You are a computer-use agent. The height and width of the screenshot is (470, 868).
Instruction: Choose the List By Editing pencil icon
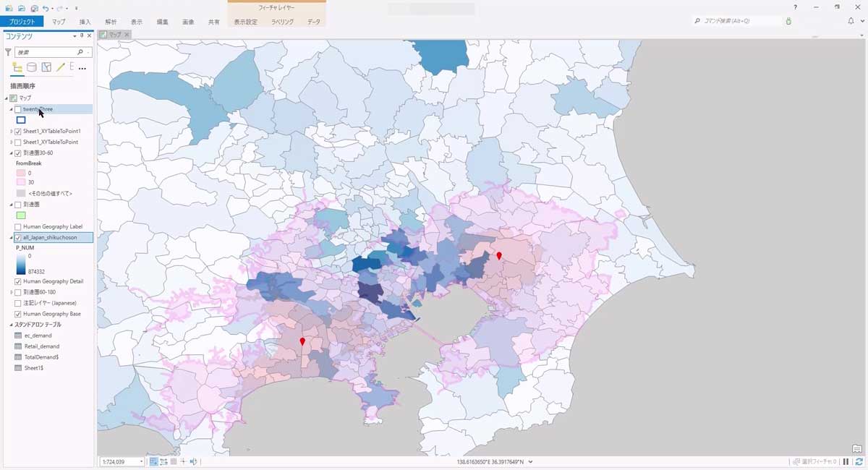(x=61, y=67)
